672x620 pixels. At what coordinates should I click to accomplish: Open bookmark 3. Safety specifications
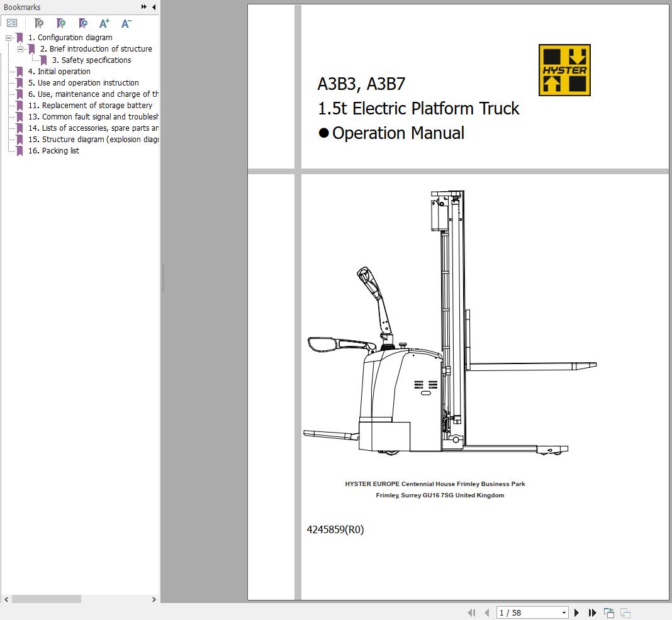pos(91,60)
